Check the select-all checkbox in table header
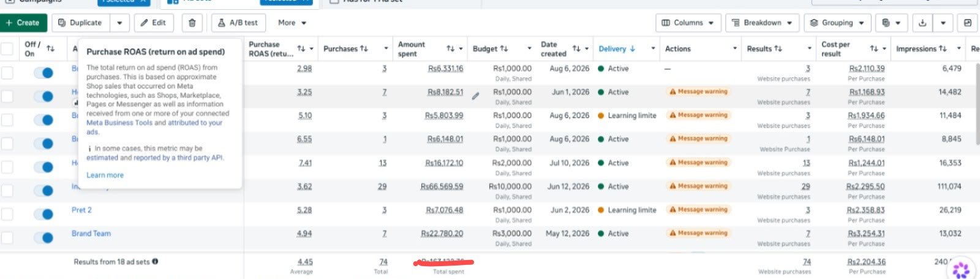Viewport: 980px width, 279px height. point(7,48)
